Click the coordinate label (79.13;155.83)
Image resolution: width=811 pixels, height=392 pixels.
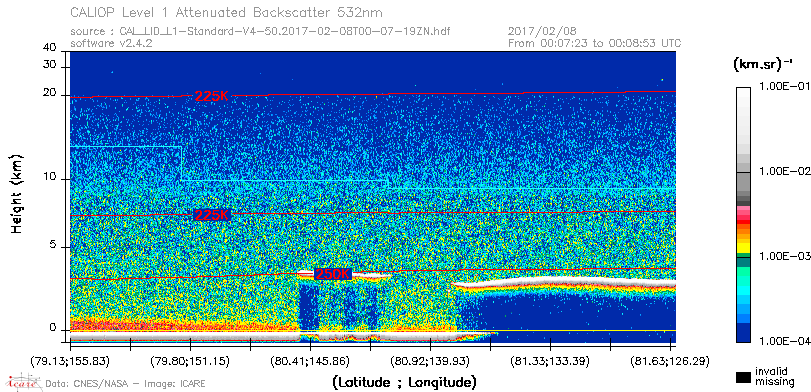click(x=70, y=360)
